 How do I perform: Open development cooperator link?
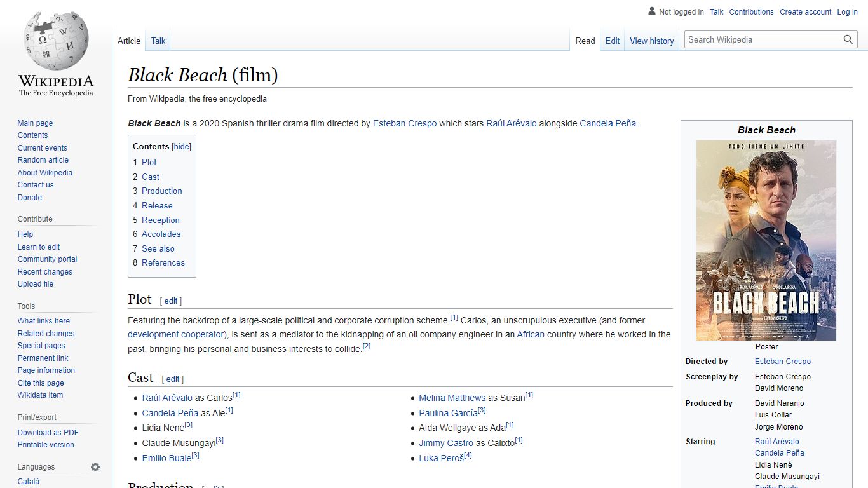(176, 334)
